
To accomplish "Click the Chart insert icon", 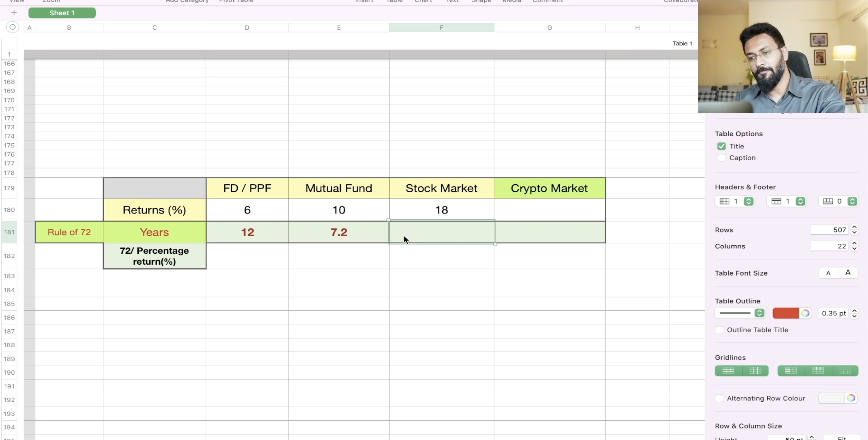I will point(423,2).
